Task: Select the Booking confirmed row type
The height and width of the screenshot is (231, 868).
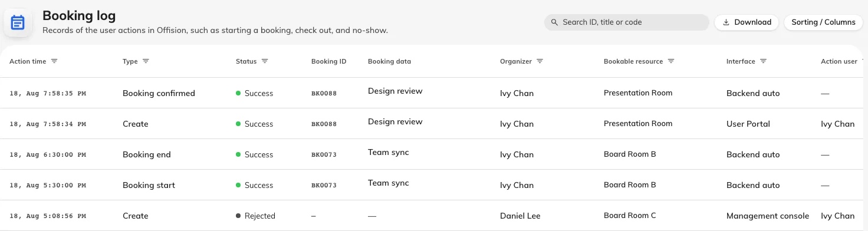Action: point(159,93)
